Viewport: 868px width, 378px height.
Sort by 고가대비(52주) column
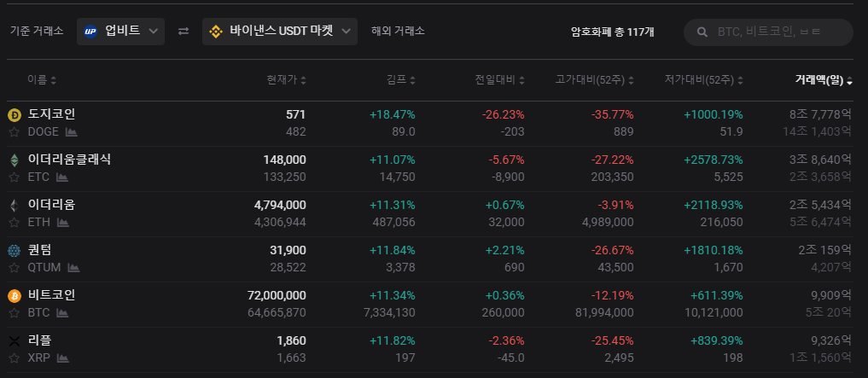pyautogui.click(x=595, y=80)
